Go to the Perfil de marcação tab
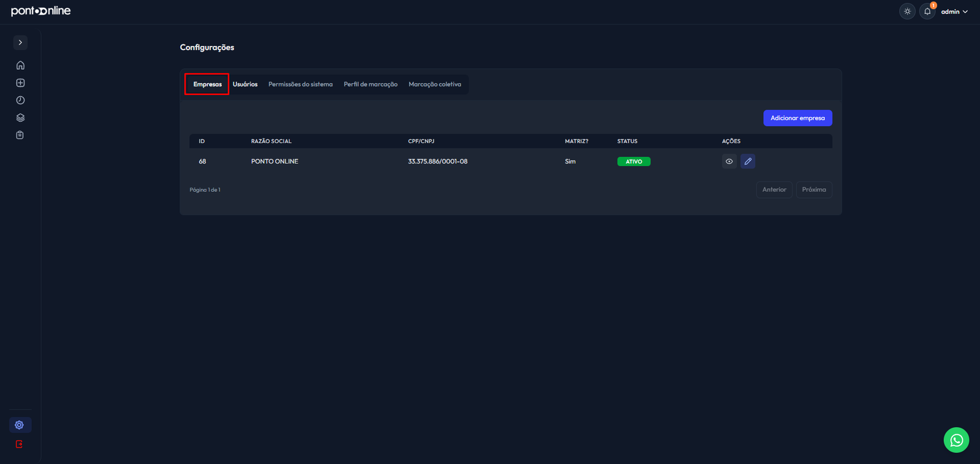Screen dimensions: 980x464 coord(371,84)
